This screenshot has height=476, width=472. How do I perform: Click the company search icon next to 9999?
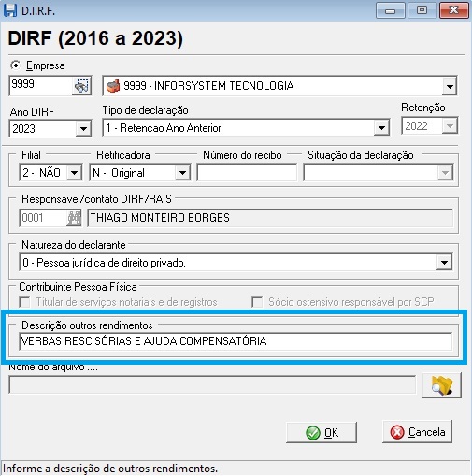point(82,85)
